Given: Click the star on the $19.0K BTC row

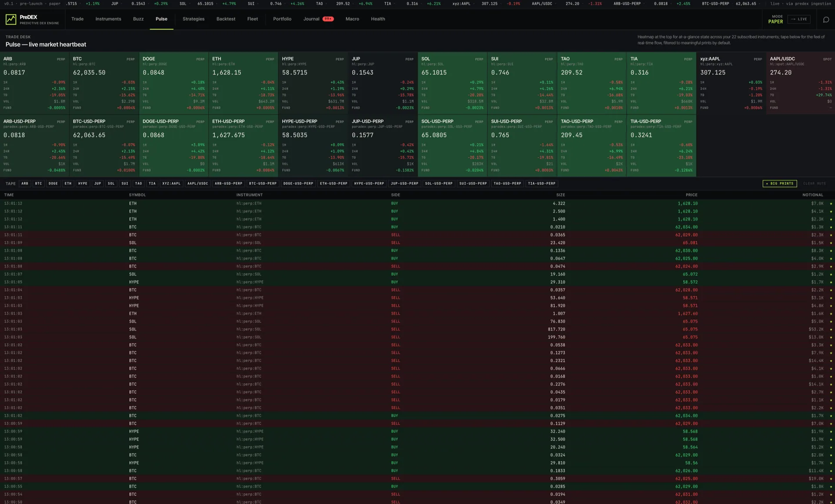Looking at the screenshot, I should [x=831, y=479].
